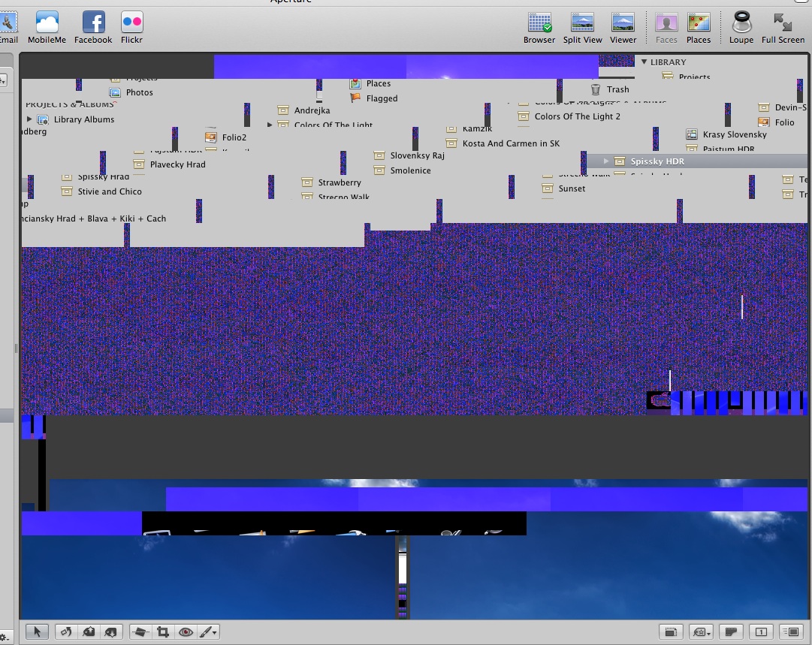Select the Flagged item
The width and height of the screenshot is (812, 645).
tap(374, 98)
